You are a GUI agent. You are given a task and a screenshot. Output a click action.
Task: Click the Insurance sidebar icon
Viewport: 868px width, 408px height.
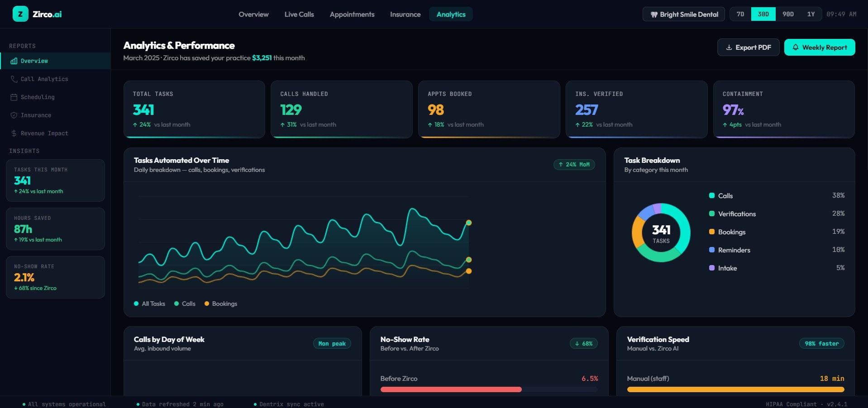(x=14, y=115)
